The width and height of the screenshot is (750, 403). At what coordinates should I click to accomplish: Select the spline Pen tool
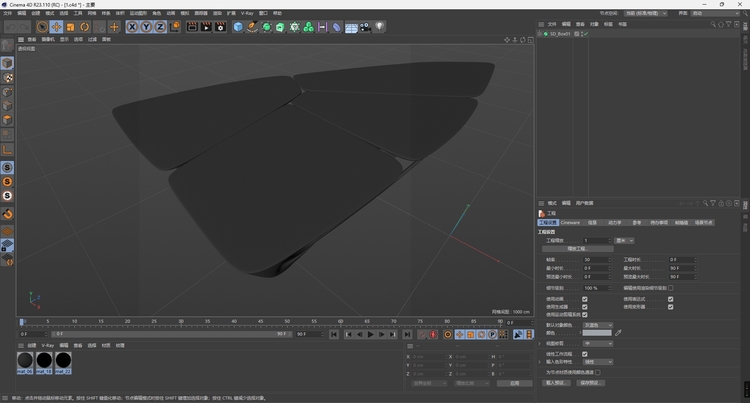point(252,27)
